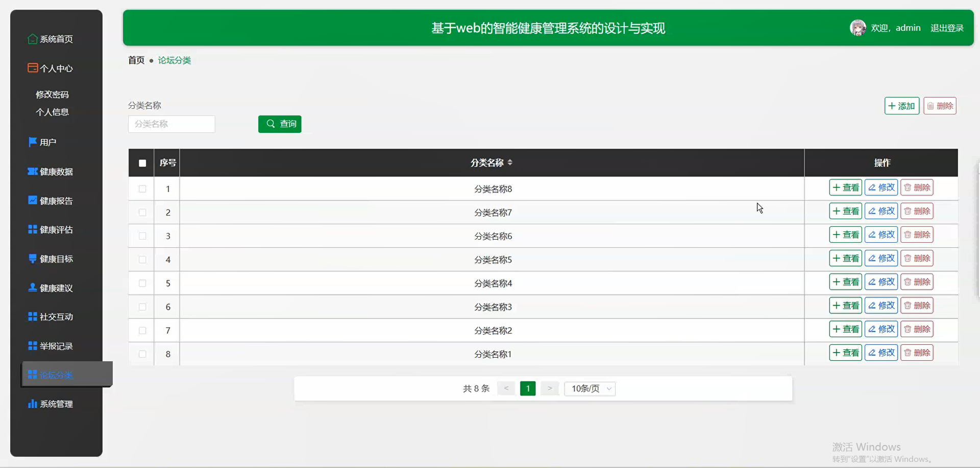Check the box for row 分类名称3
Screen dimensions: 980x468
[142, 307]
